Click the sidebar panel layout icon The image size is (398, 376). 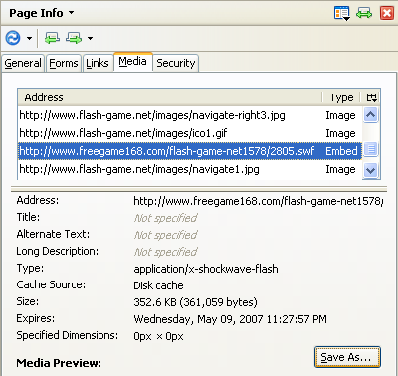341,13
